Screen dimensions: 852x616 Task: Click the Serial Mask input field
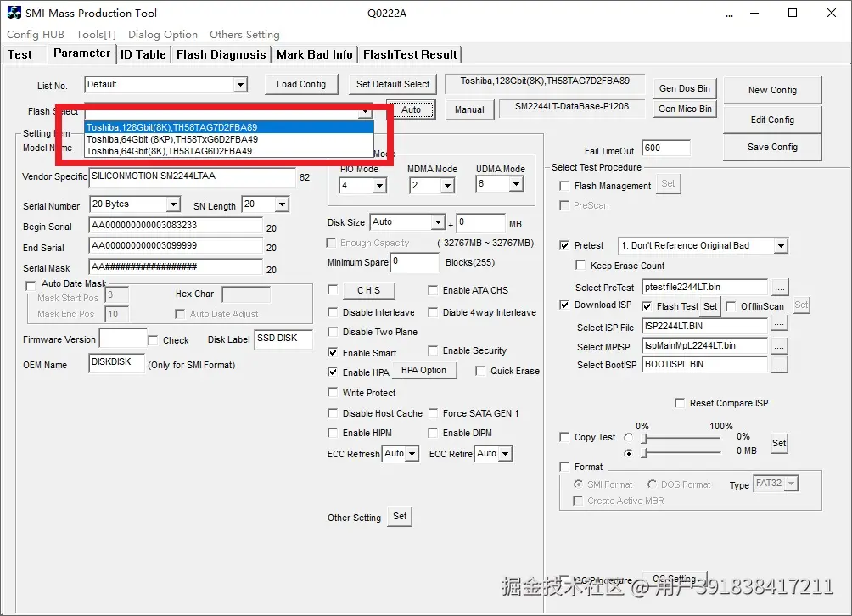[x=176, y=266]
